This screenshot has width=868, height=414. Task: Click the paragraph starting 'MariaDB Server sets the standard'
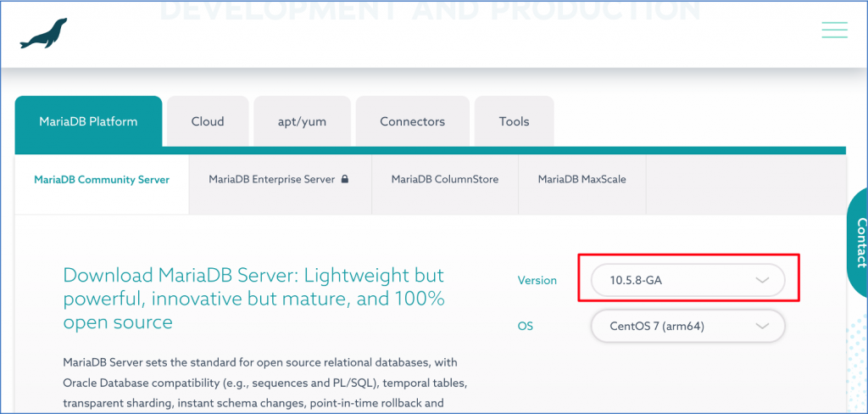[x=266, y=383]
